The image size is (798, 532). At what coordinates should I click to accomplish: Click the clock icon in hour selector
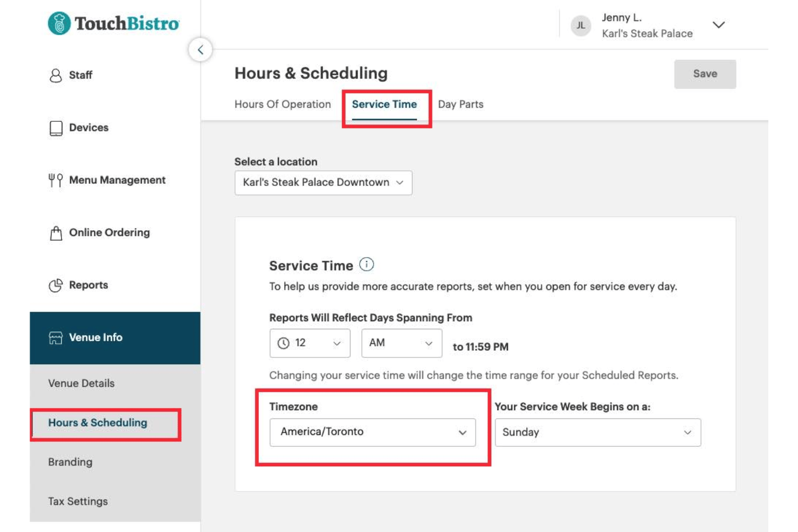pos(283,343)
